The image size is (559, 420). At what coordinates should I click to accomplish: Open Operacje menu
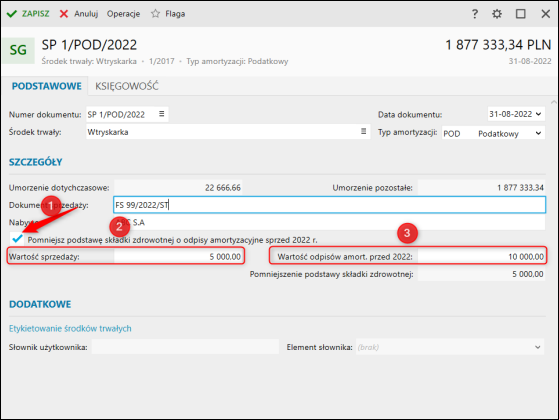[x=123, y=14]
